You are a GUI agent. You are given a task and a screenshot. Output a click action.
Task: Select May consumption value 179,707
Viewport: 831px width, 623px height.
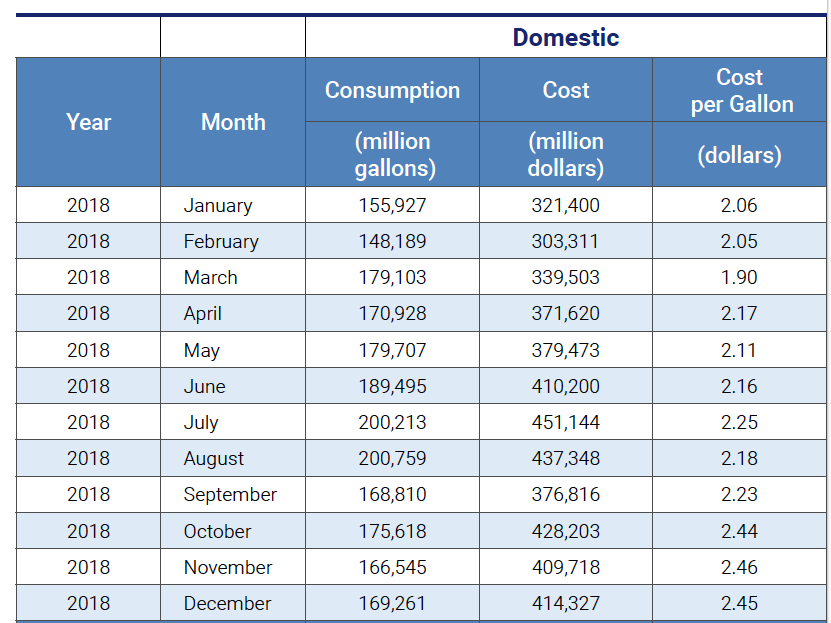point(392,350)
